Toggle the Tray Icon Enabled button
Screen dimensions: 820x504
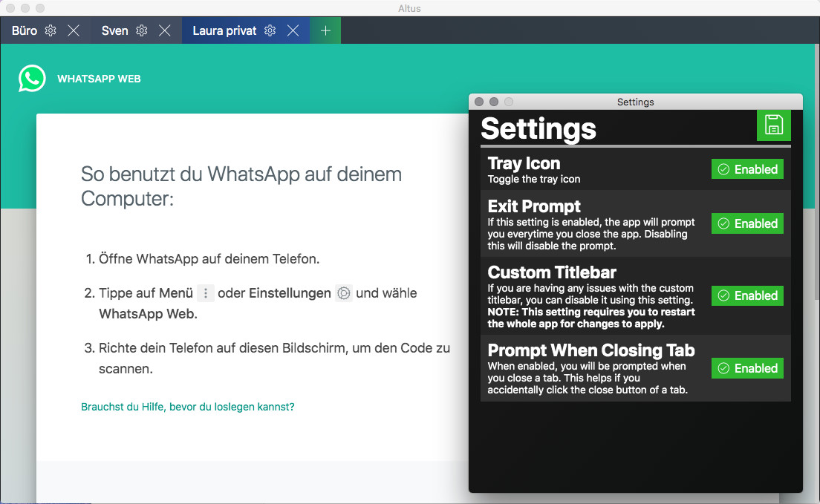point(747,169)
